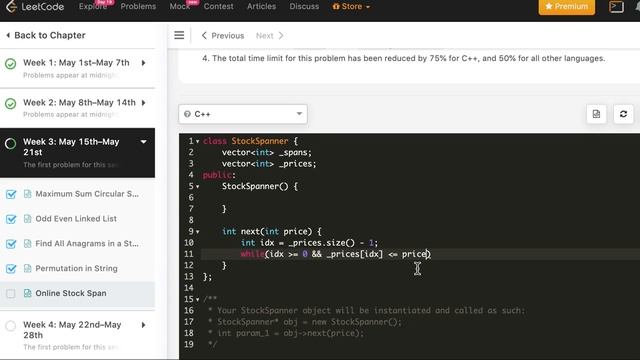Toggle the Maximum Sum Circular checkbox
The width and height of the screenshot is (640, 360).
(11, 194)
